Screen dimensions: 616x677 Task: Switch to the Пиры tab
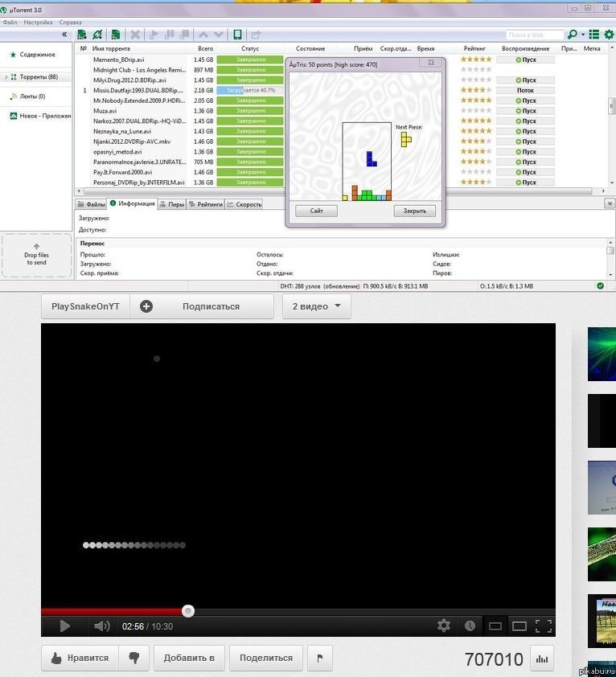pyautogui.click(x=171, y=204)
